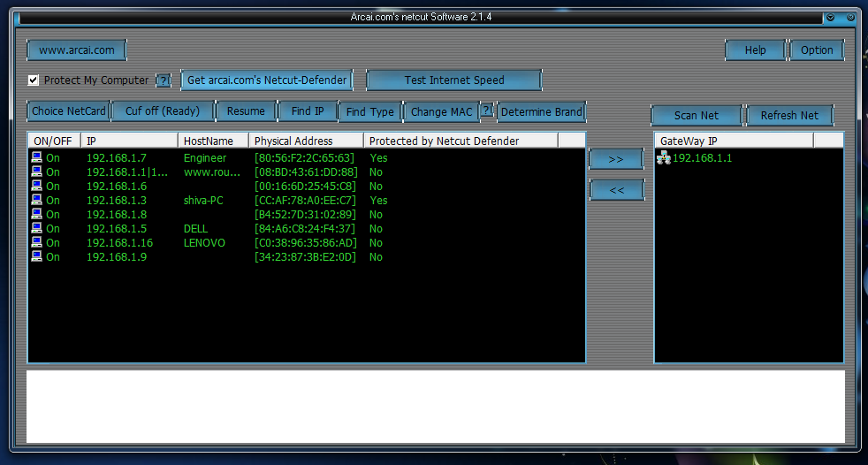
Task: Click the Yes value in Engineer row
Action: (378, 157)
